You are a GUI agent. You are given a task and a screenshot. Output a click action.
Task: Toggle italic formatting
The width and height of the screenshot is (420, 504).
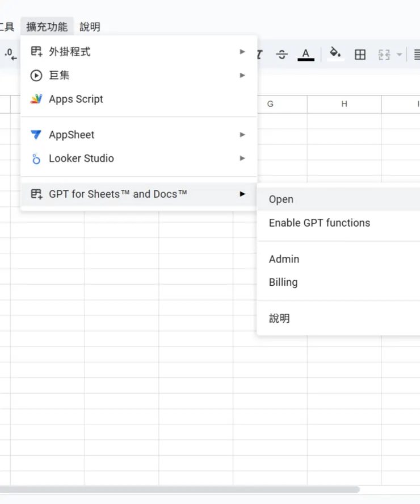point(259,55)
